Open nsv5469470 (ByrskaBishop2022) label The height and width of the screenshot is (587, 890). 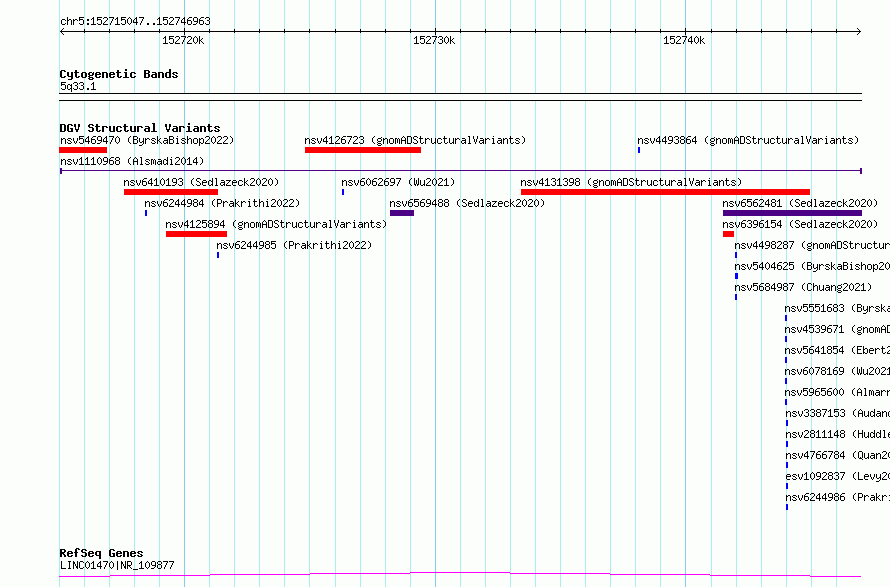coord(147,140)
